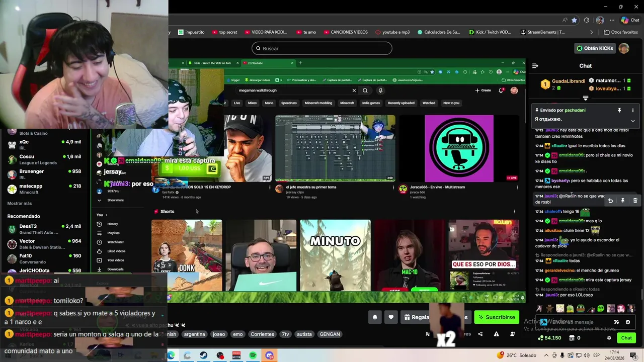Open the 'MINUTO' short thumbnail
Image resolution: width=644 pixels, height=362 pixels.
335,255
